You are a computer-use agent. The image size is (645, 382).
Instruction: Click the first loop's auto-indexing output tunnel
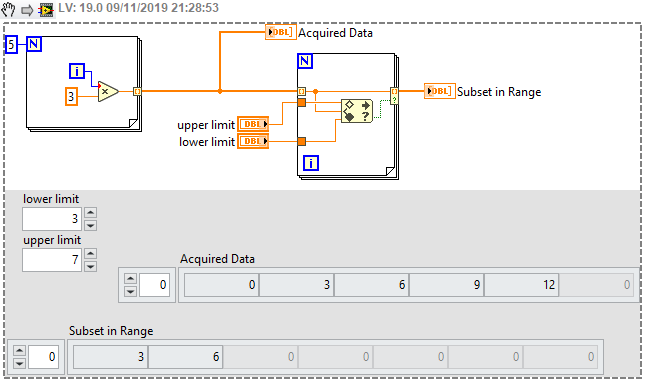coord(137,91)
